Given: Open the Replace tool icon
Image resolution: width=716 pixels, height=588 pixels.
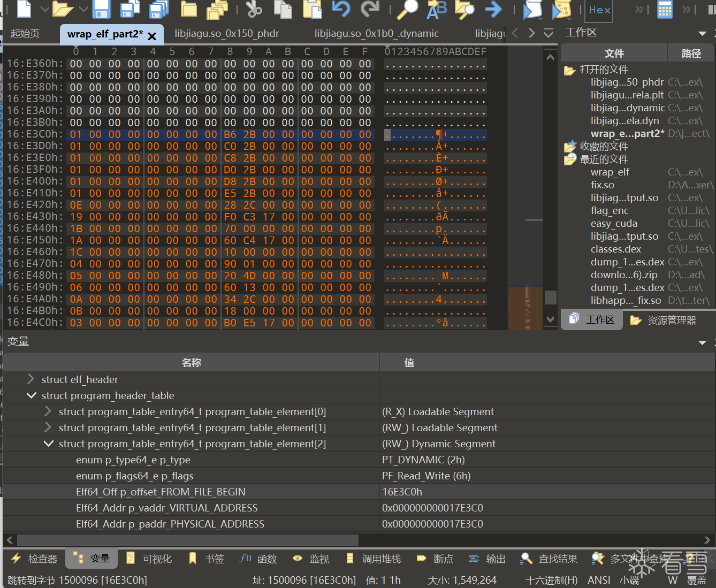Looking at the screenshot, I should [437, 9].
